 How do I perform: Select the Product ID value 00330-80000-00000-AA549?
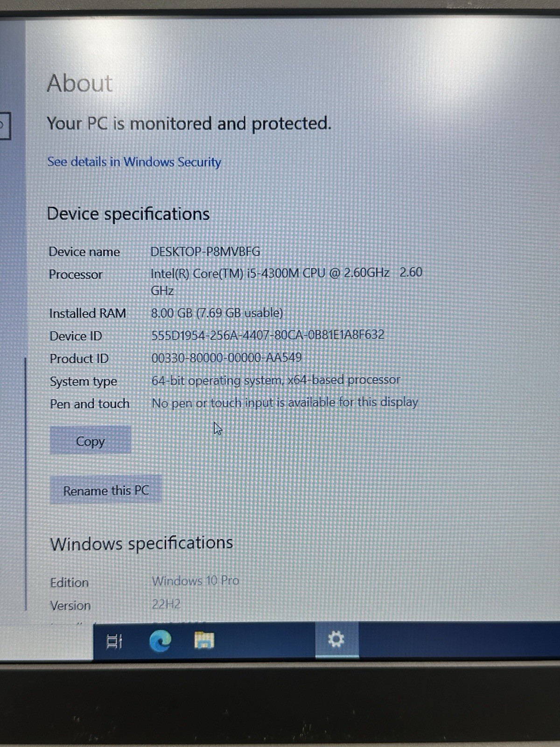coord(226,358)
